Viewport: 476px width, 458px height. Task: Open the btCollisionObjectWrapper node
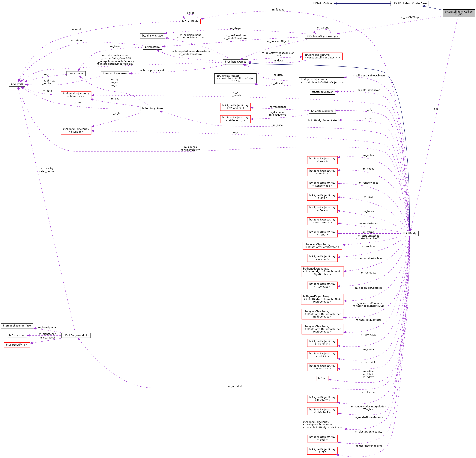tap(322, 36)
